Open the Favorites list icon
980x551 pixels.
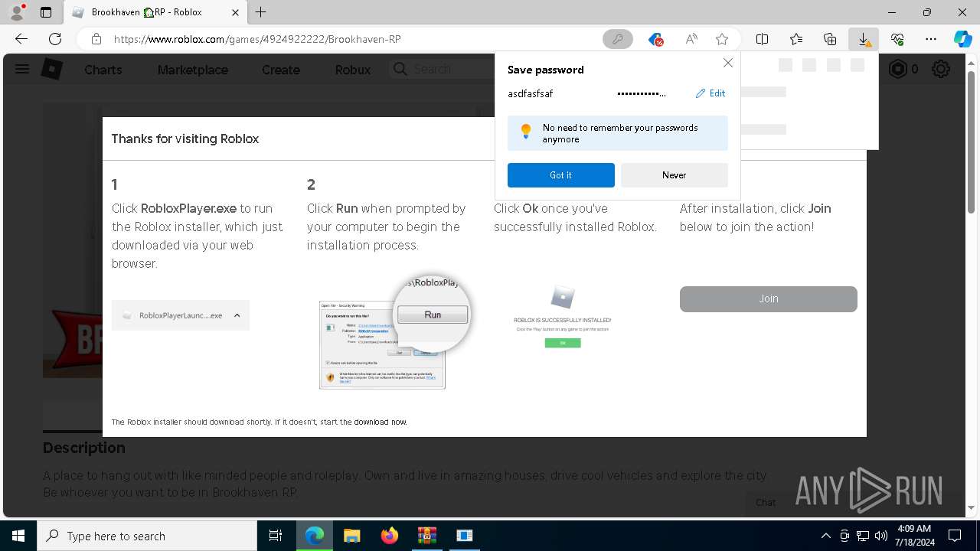[796, 39]
